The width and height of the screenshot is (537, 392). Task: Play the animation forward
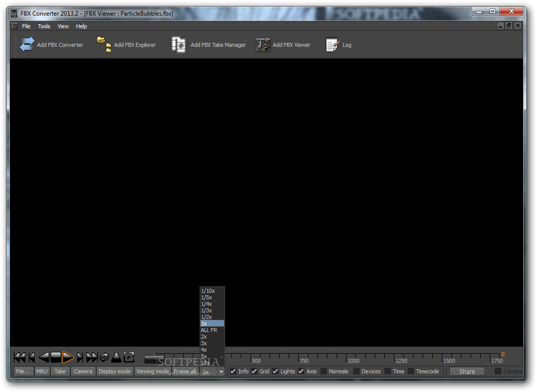coord(68,357)
